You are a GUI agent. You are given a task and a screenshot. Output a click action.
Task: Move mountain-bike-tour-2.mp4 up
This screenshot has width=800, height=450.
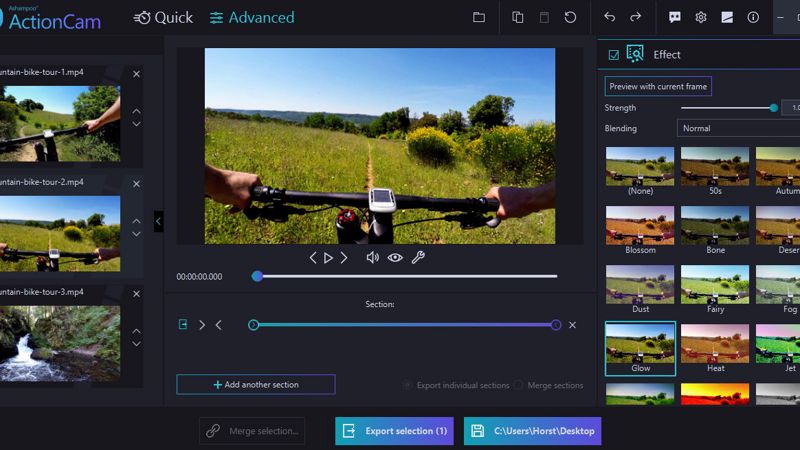pyautogui.click(x=136, y=221)
